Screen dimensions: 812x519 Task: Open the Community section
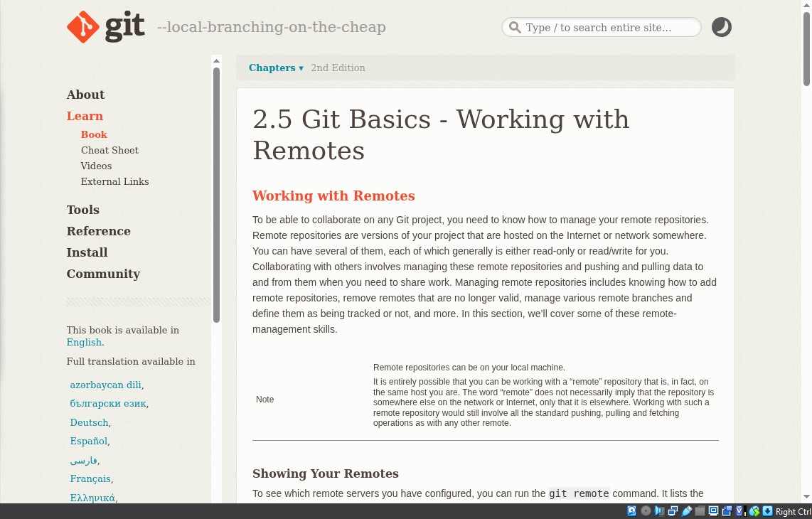(x=103, y=274)
